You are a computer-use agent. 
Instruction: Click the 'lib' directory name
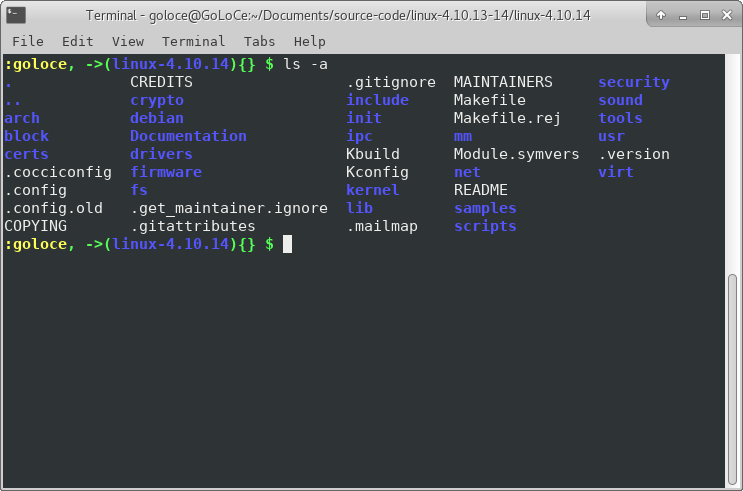pyautogui.click(x=360, y=208)
